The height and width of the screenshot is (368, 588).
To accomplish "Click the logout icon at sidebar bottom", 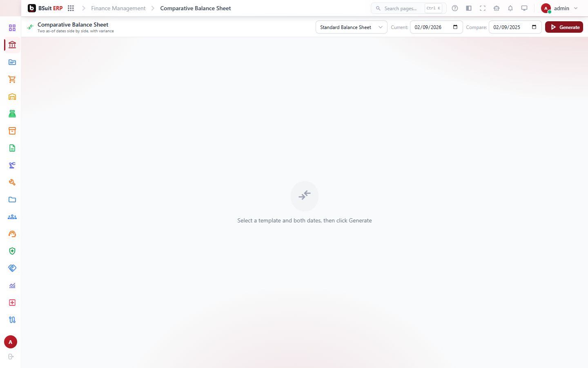I will point(11,357).
